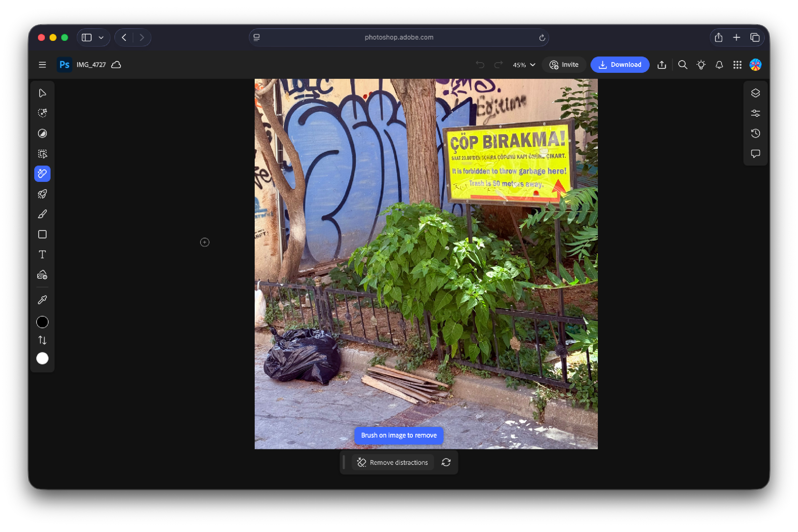Select the Brush tool
Screen dimensions: 798x532
[x=42, y=214]
